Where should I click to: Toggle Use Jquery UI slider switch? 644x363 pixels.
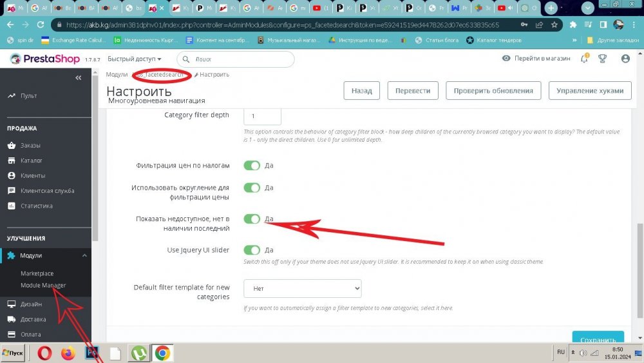252,250
